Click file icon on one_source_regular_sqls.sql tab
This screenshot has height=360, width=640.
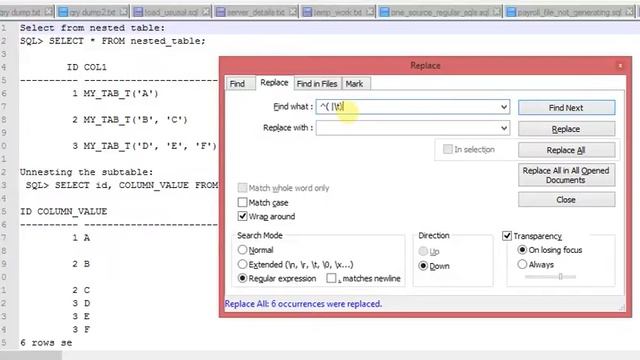point(384,12)
